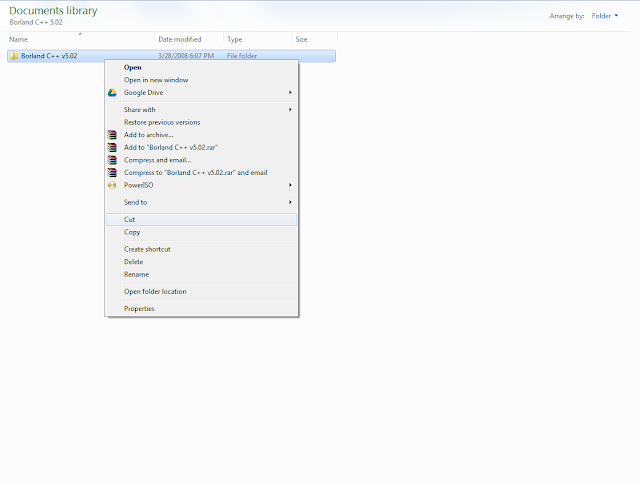Expand the Send to submenu arrow
The image size is (640, 482).
click(x=290, y=202)
